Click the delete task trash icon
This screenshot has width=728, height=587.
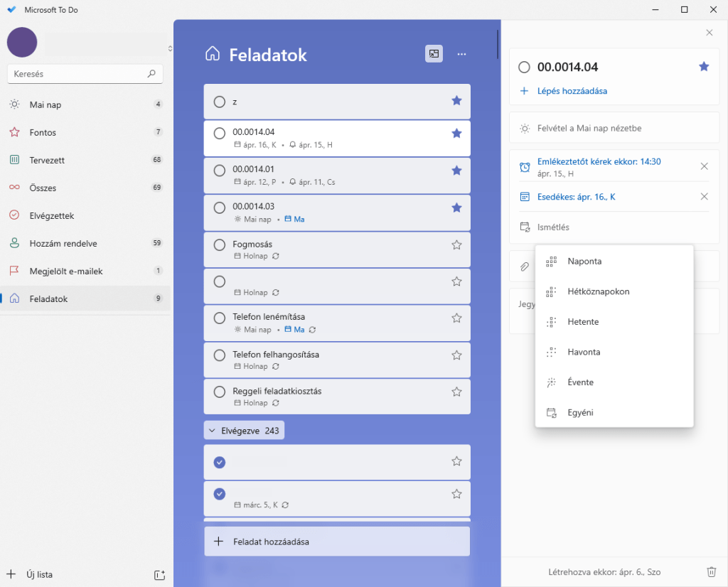tap(711, 572)
